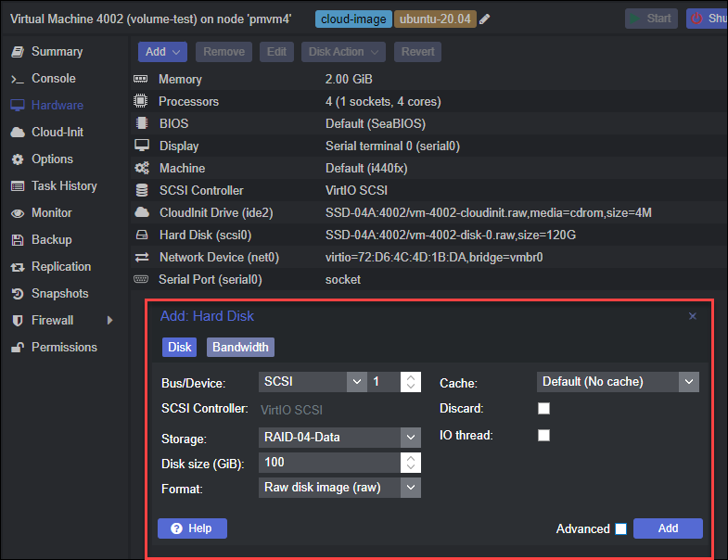
Task: Enable the Discard checkbox
Action: 544,409
